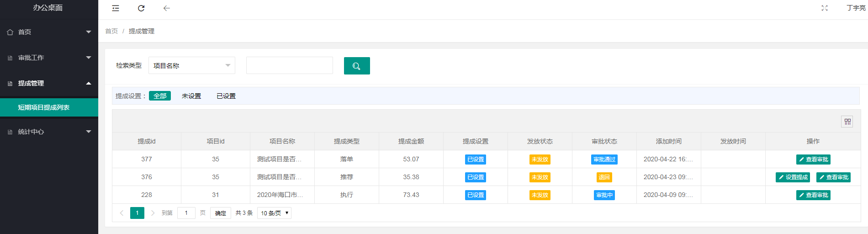Click 查看审批 button in row 376
Viewport: 868px width, 234px height.
[x=834, y=177]
